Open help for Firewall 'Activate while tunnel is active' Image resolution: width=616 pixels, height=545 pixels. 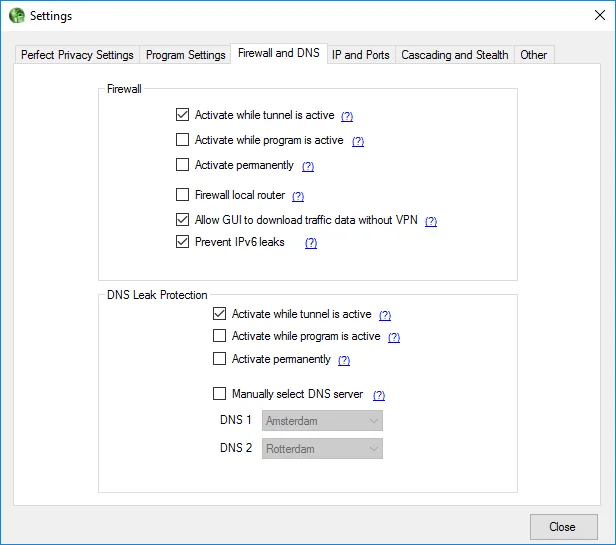click(x=347, y=116)
